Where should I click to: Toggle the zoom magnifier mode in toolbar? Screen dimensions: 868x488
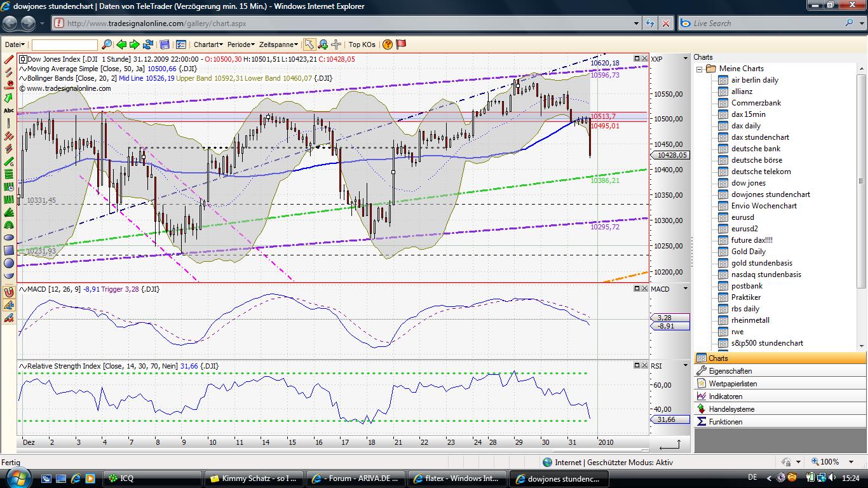pyautogui.click(x=323, y=44)
